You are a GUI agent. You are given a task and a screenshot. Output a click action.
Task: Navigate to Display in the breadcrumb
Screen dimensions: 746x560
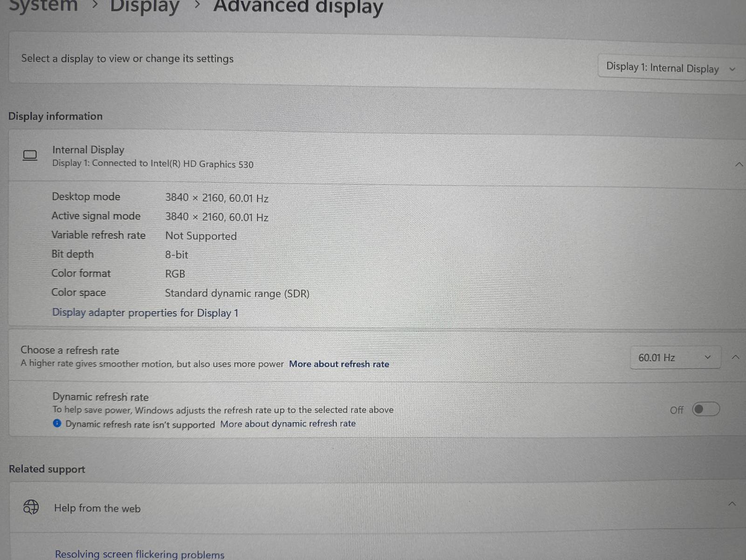tap(145, 7)
